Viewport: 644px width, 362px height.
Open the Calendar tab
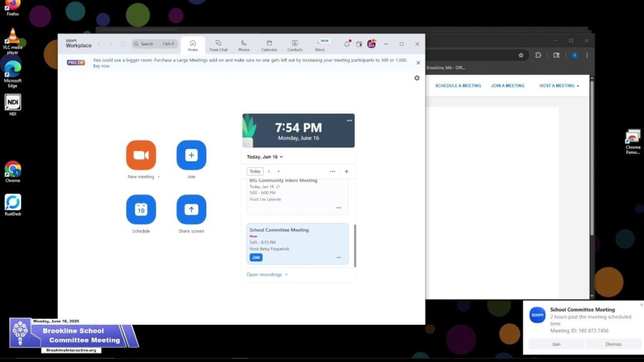click(269, 45)
